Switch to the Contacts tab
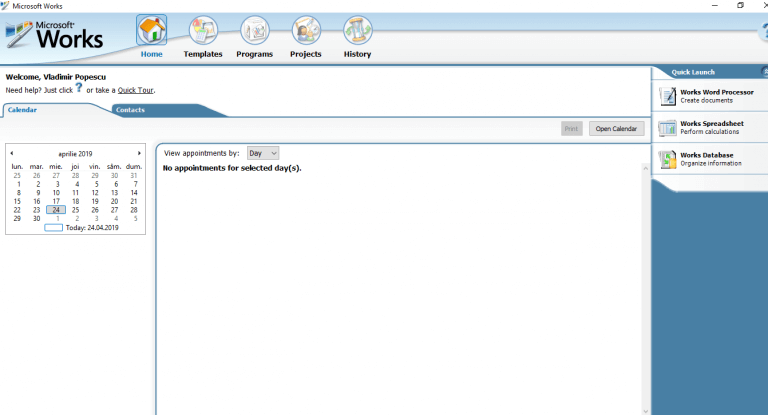 coord(130,110)
